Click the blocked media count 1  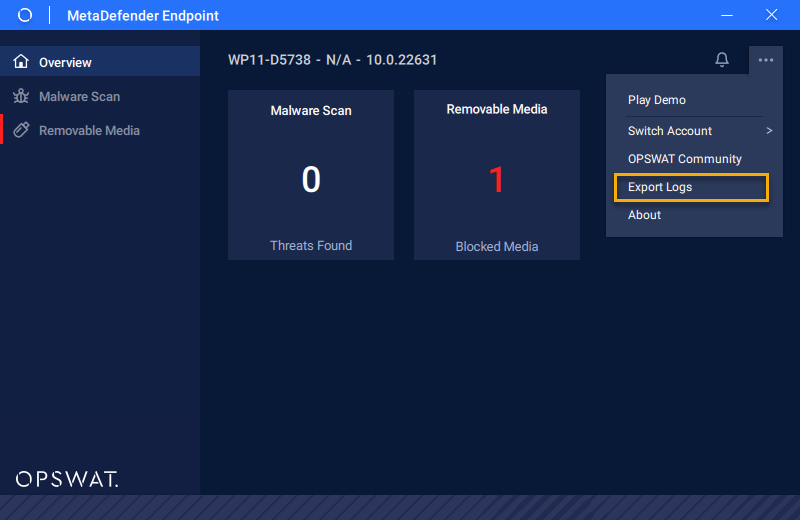click(x=496, y=180)
